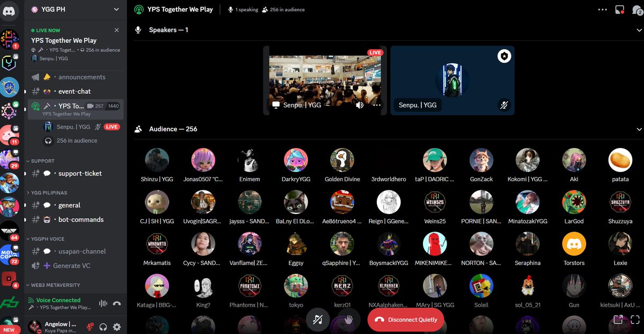Collapse the Speakers section chevron
This screenshot has width=644, height=334.
639,30
